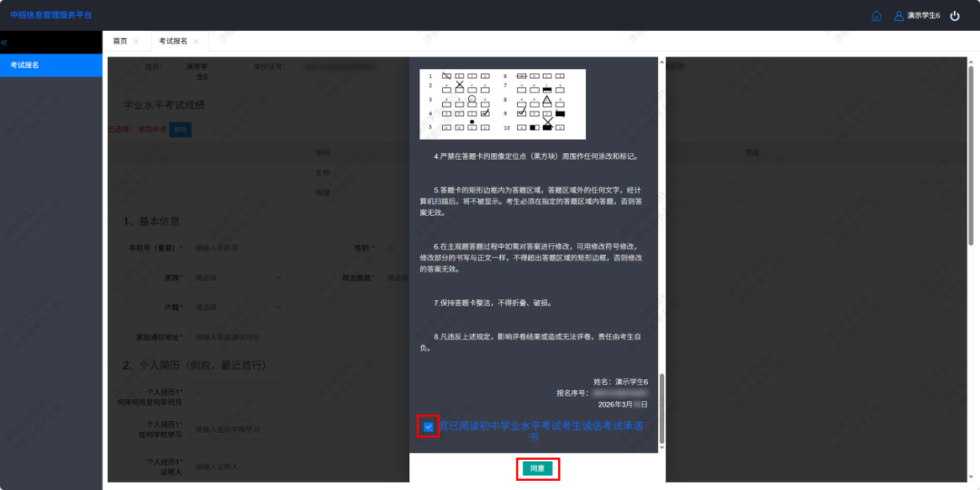Toggle the 我已阅读 pledge checkbox

[x=428, y=426]
